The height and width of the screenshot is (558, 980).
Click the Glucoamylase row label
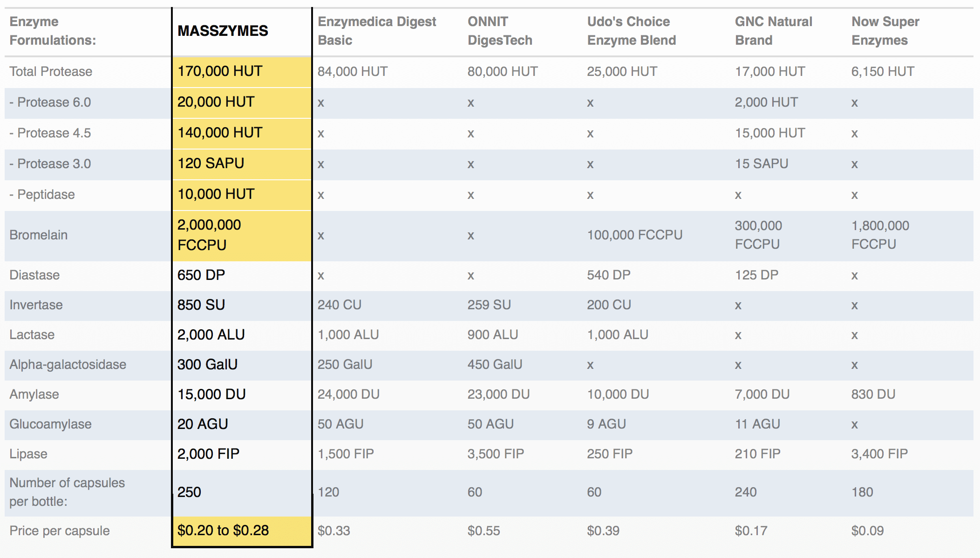50,424
